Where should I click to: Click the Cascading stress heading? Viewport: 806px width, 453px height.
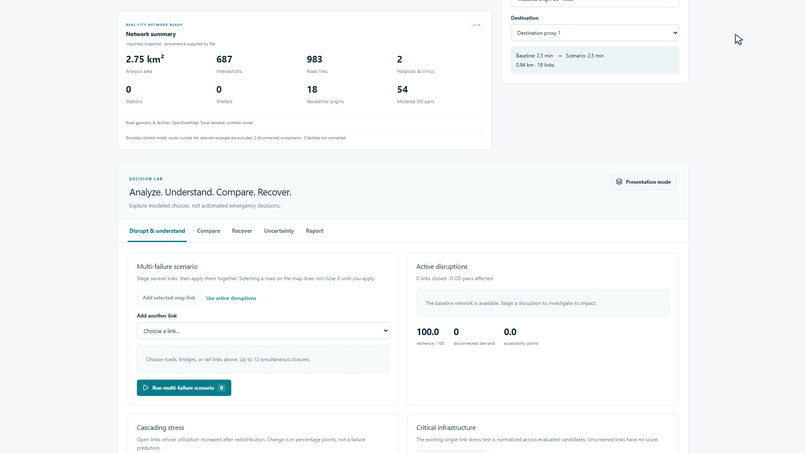pos(160,427)
